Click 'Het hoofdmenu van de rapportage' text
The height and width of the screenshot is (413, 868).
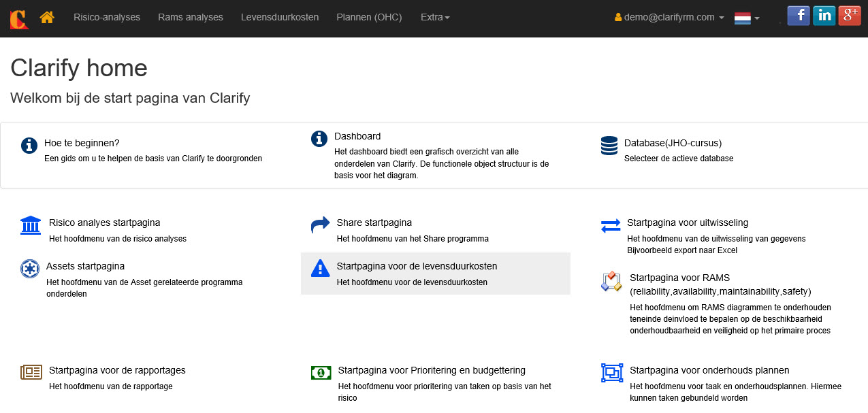pos(111,386)
